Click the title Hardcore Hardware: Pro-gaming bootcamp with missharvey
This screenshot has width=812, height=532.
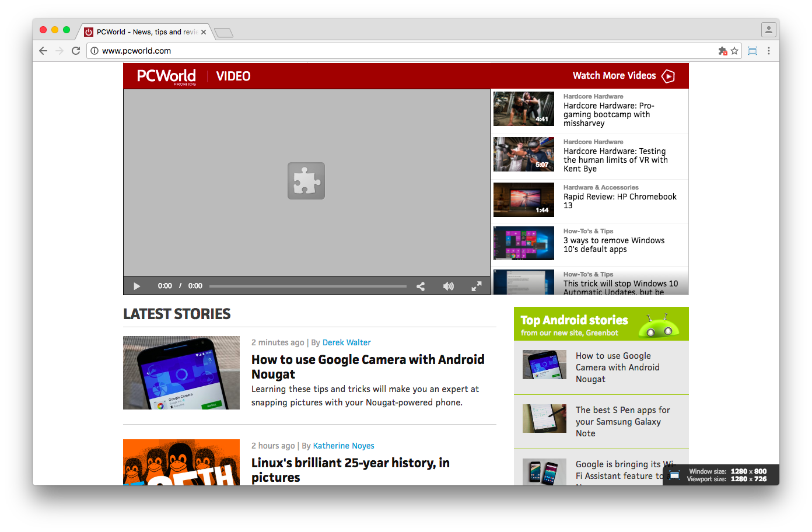click(x=609, y=114)
